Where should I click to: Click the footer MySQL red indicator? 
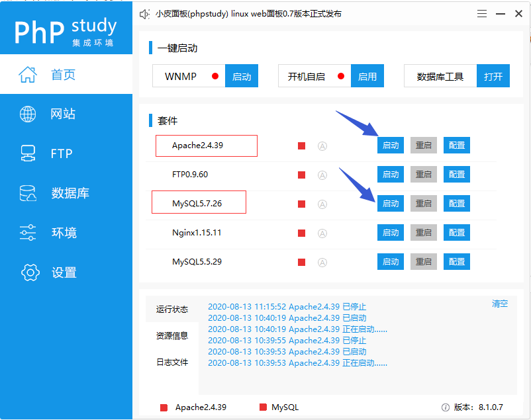coord(263,407)
